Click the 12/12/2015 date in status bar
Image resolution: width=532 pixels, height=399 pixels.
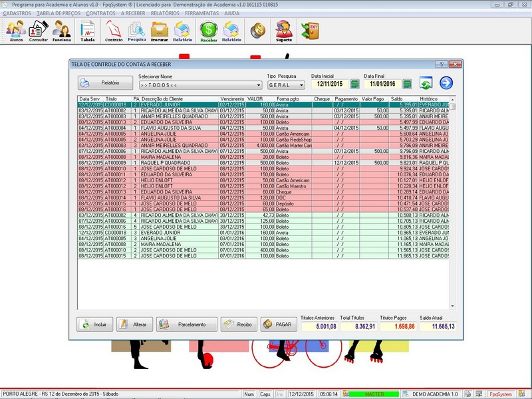(x=301, y=394)
